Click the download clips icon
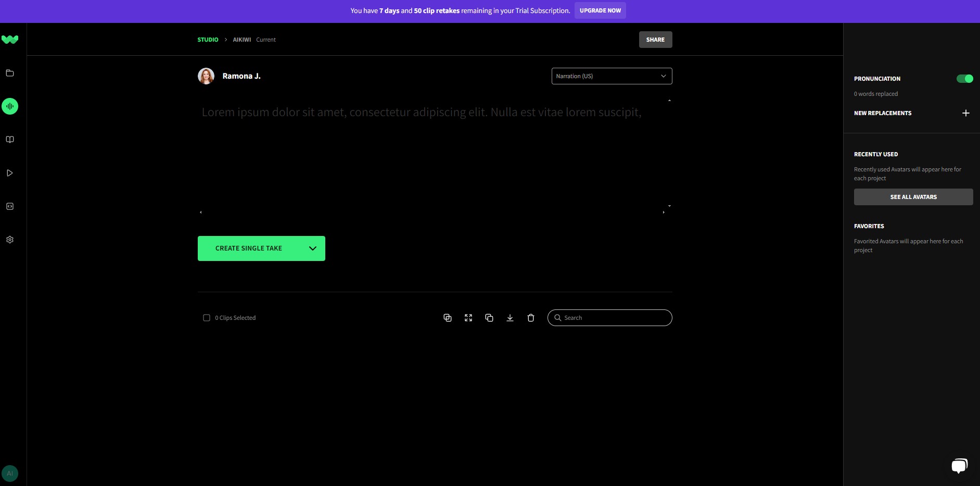 point(510,318)
